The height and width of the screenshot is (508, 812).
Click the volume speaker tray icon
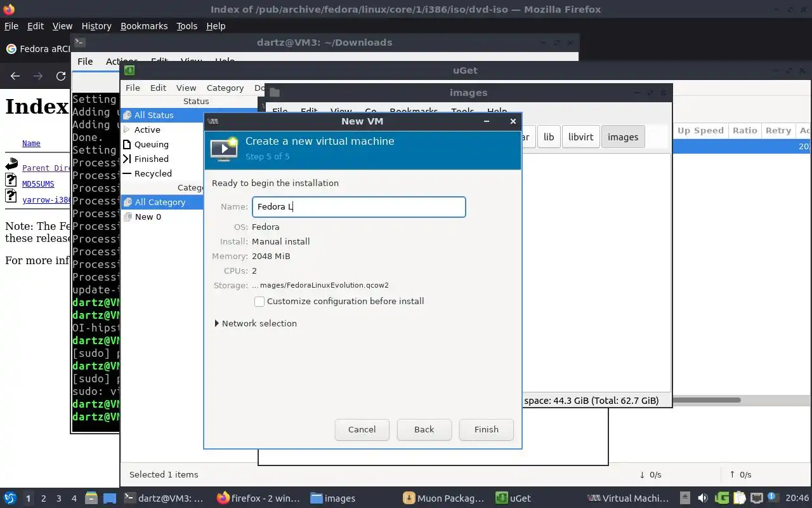click(702, 498)
